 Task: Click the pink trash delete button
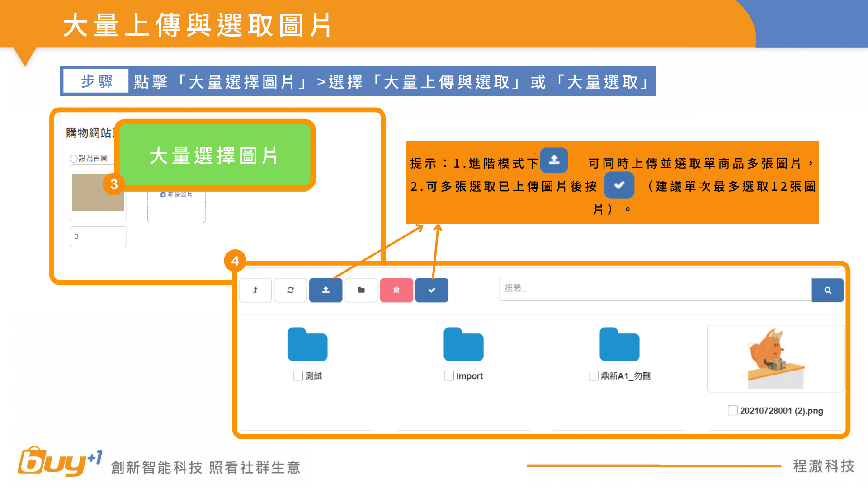point(396,290)
